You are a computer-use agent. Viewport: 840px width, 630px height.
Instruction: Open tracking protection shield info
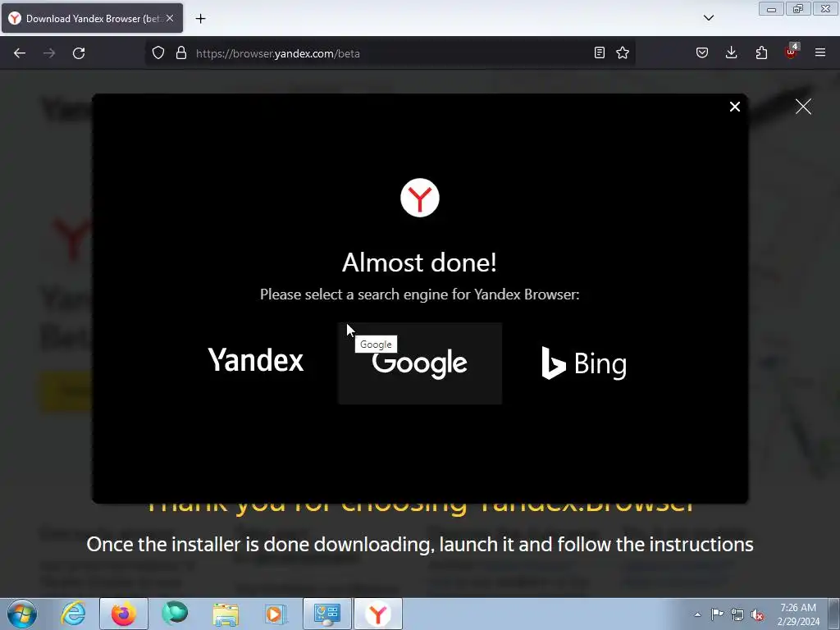tap(158, 53)
